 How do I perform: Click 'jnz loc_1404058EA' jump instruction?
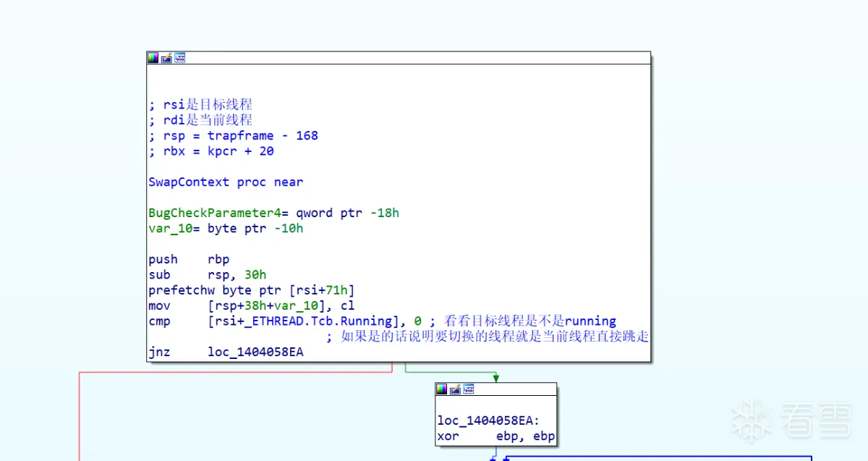point(226,352)
